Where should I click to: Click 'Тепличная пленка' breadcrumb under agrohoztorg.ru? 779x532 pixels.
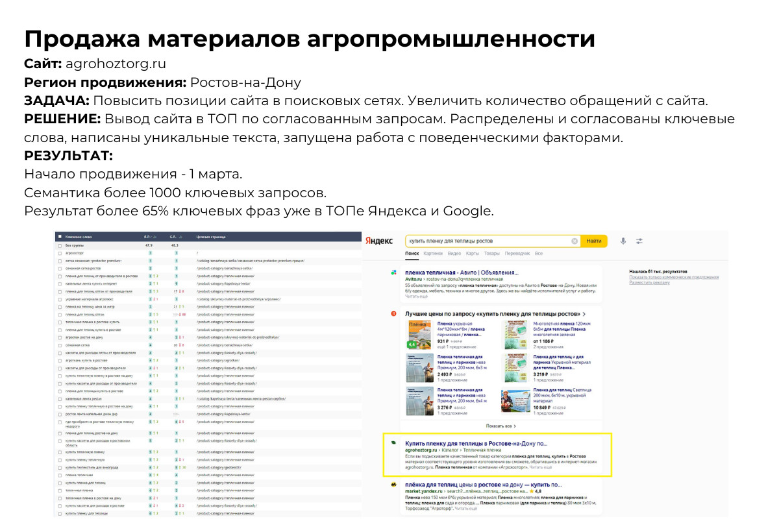484,450
